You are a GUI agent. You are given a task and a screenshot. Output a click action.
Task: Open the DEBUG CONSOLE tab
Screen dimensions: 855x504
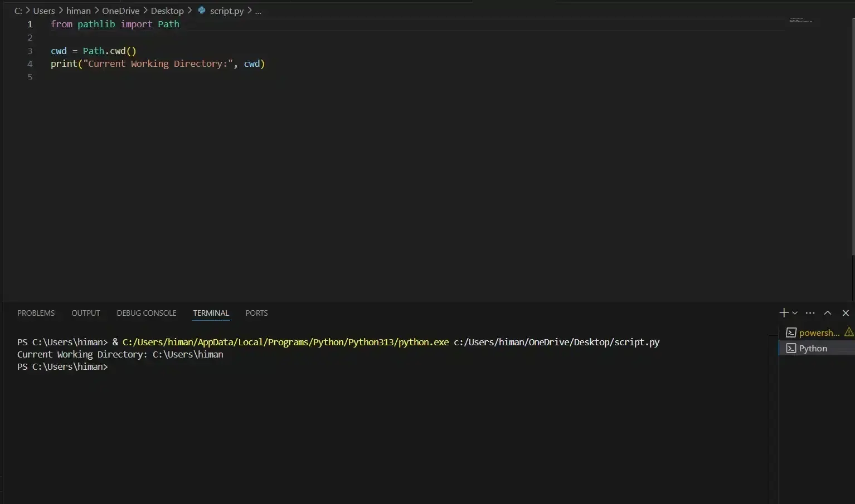click(x=147, y=313)
